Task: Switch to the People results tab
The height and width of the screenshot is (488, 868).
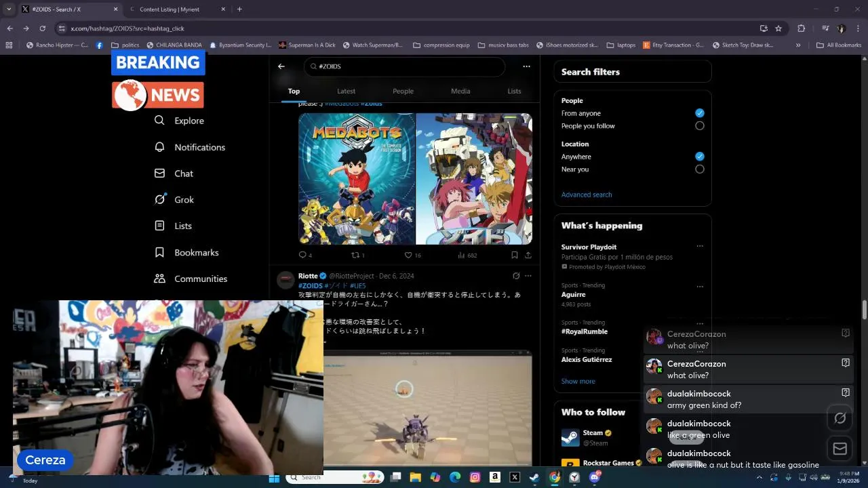Action: tap(403, 91)
